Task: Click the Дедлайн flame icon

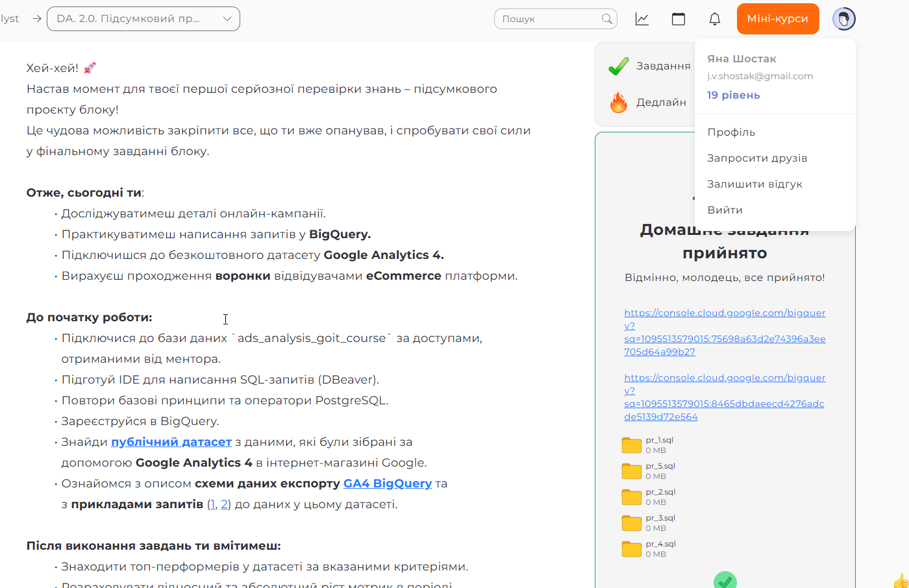Action: pos(619,103)
